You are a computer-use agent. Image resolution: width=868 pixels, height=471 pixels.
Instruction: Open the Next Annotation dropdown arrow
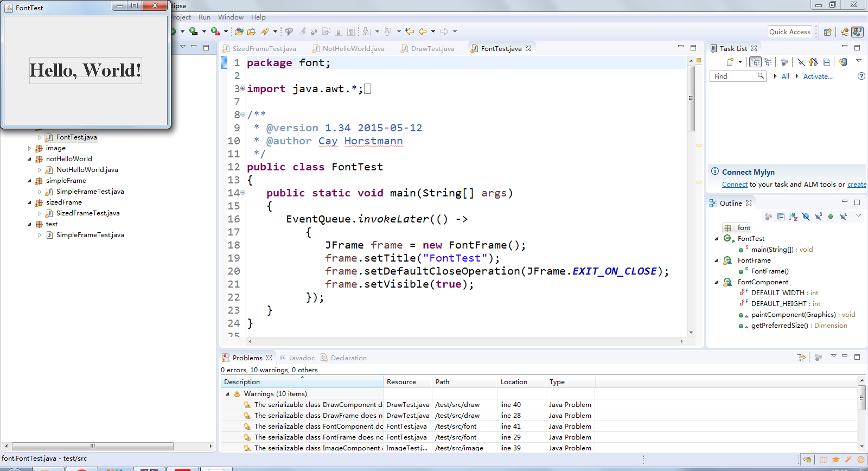[377, 31]
